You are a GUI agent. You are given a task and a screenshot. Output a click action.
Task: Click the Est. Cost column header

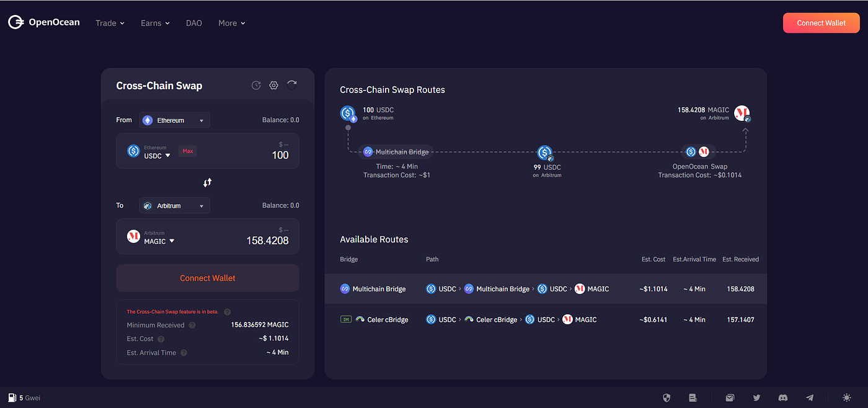[x=653, y=259]
